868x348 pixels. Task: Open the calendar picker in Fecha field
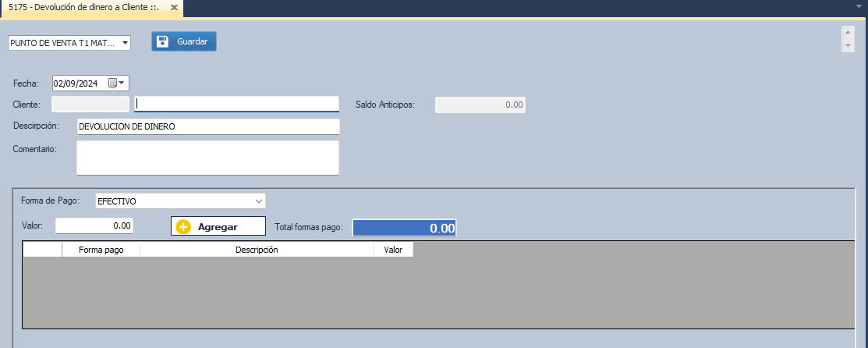pyautogui.click(x=112, y=83)
